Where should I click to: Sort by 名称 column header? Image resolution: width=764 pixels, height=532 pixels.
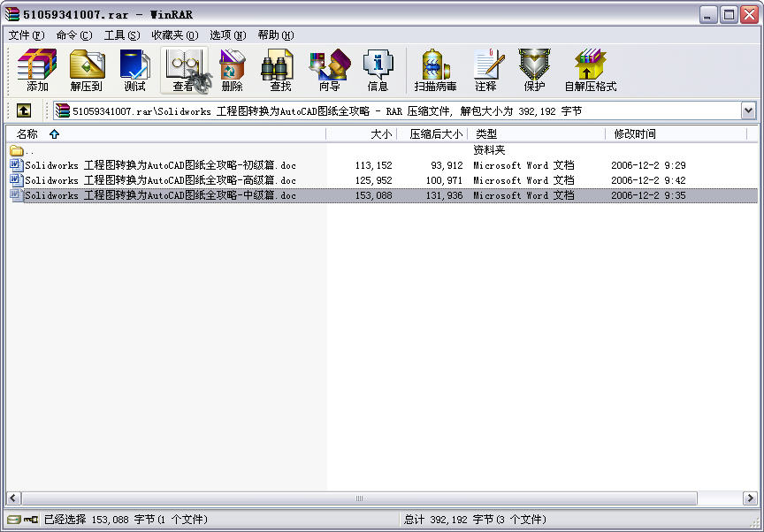pos(165,133)
